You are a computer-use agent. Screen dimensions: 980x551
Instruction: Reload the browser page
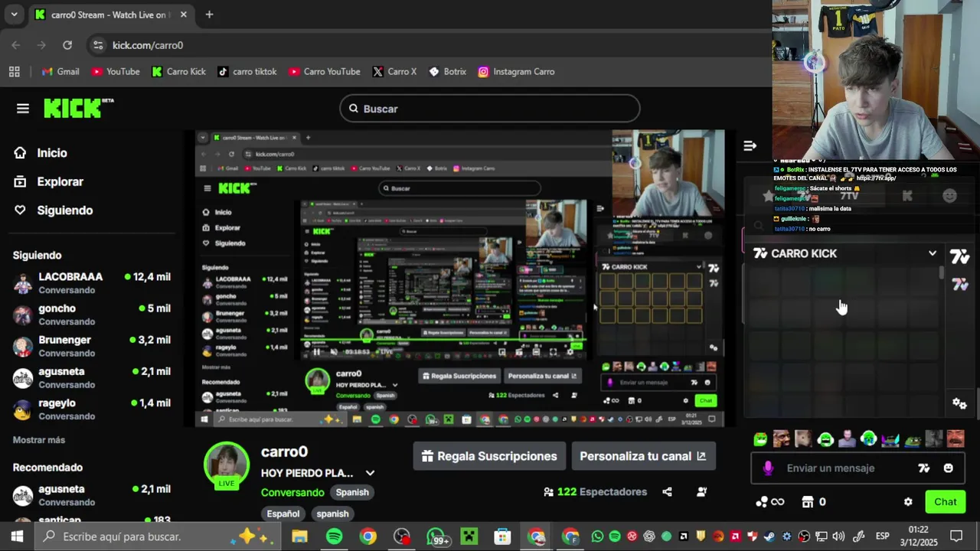(x=67, y=45)
